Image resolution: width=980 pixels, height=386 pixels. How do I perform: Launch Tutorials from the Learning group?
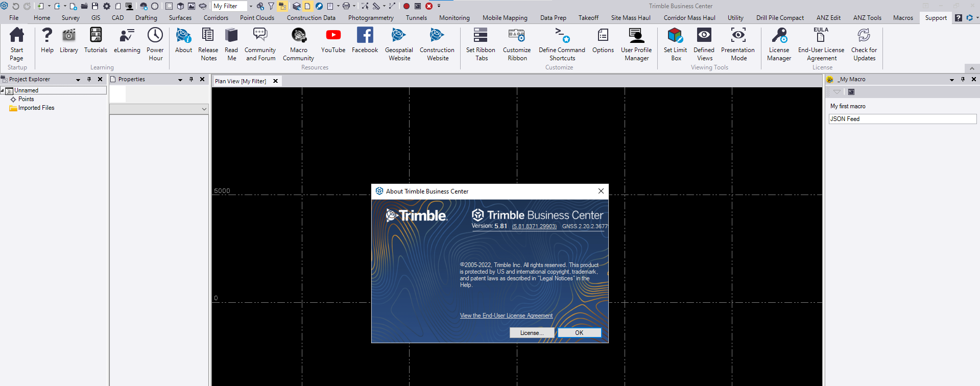pos(95,41)
